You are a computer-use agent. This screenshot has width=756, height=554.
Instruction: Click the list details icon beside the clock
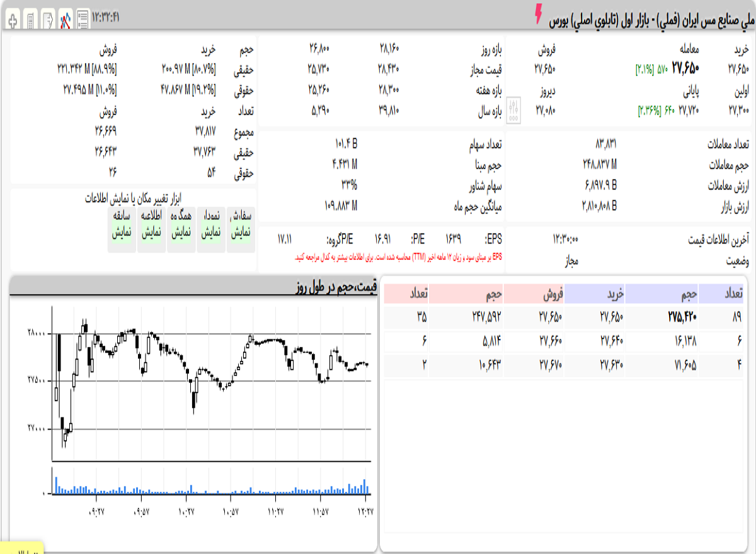(82, 20)
